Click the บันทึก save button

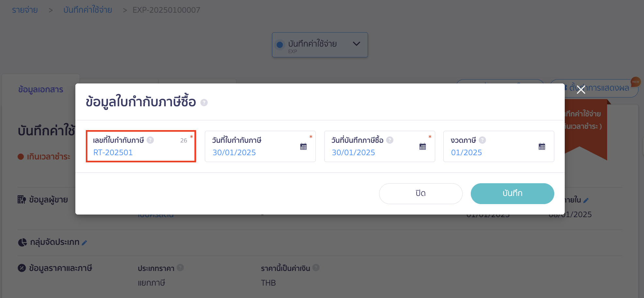point(512,193)
